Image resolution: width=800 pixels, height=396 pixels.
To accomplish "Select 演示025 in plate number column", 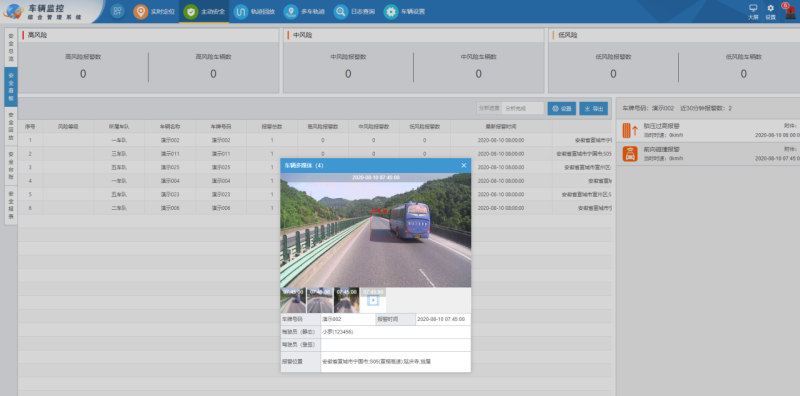I will click(221, 167).
